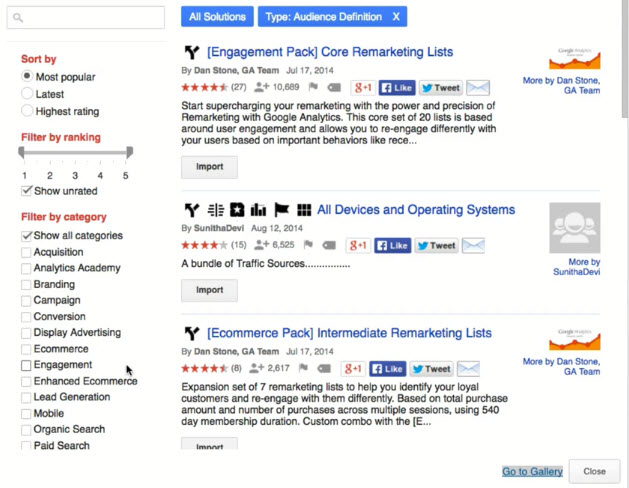Enable the Ecommerce category filter
629x488 pixels.
tap(27, 349)
